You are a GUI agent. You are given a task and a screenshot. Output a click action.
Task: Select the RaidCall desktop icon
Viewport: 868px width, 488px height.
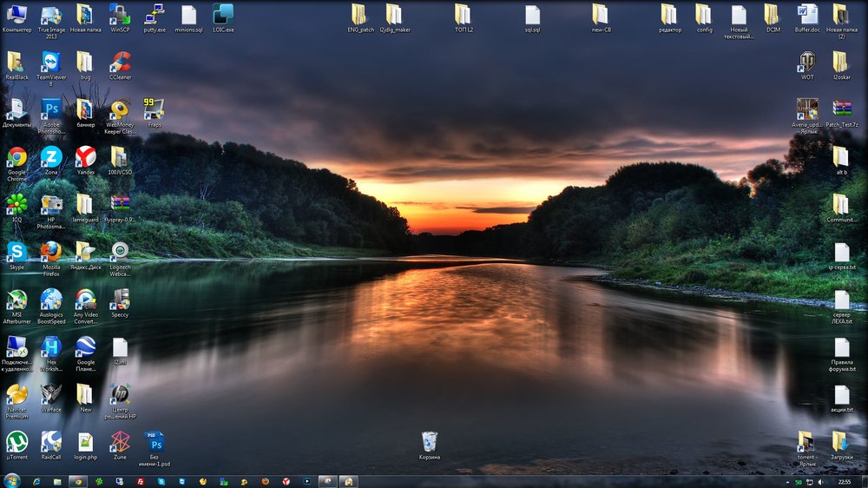[51, 442]
